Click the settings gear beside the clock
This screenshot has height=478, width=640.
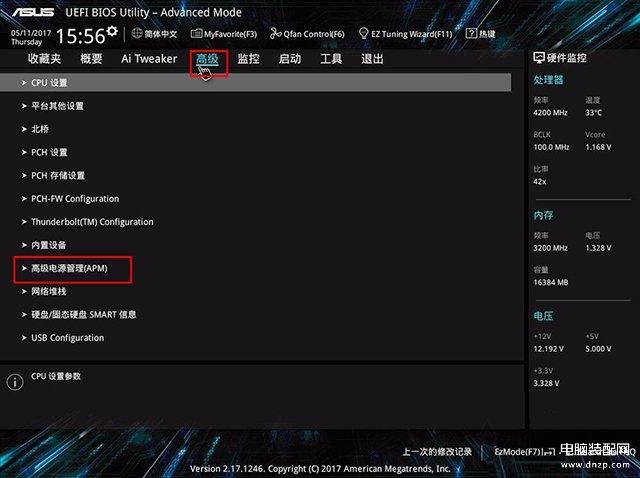112,31
